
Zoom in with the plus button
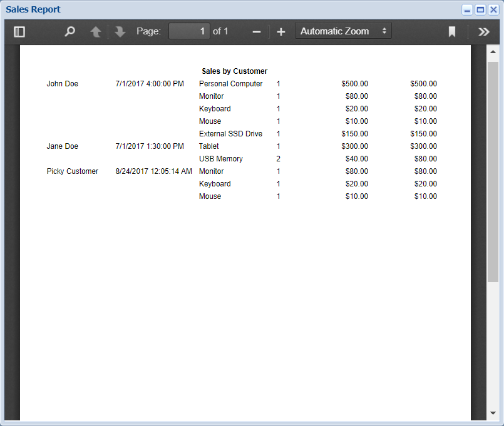tap(281, 31)
